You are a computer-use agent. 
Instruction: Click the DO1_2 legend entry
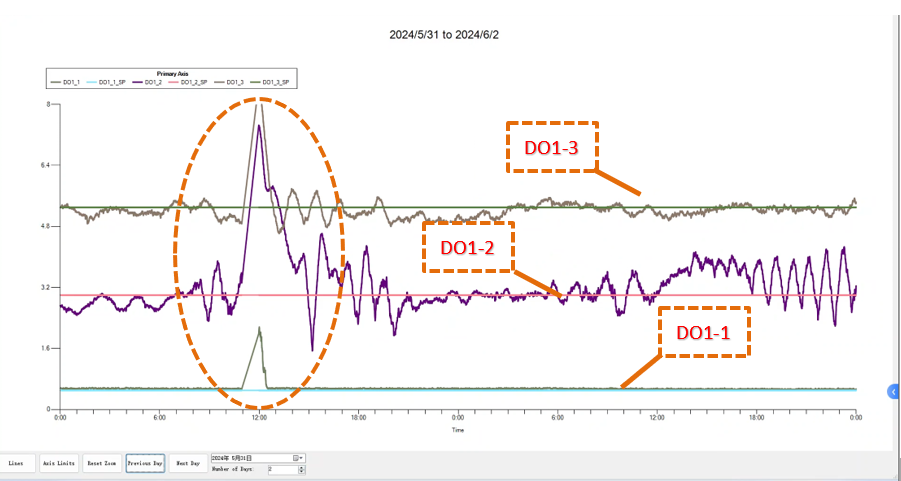[145, 83]
